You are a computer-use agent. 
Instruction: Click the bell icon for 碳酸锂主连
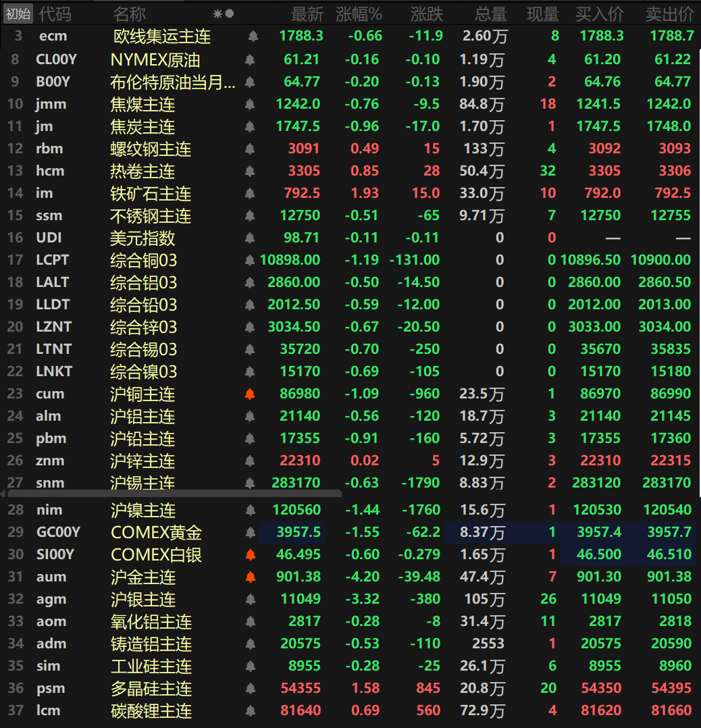pyautogui.click(x=251, y=711)
